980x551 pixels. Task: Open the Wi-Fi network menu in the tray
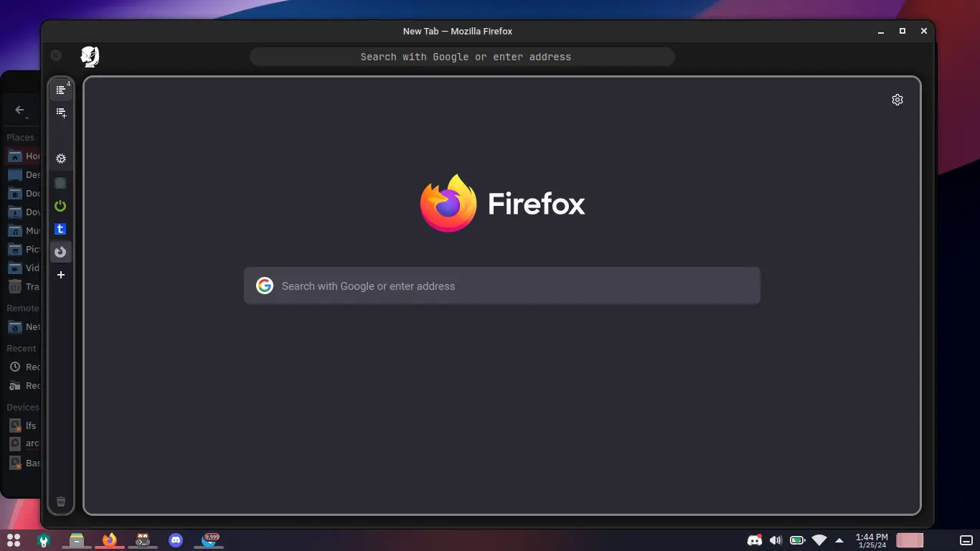pyautogui.click(x=819, y=540)
